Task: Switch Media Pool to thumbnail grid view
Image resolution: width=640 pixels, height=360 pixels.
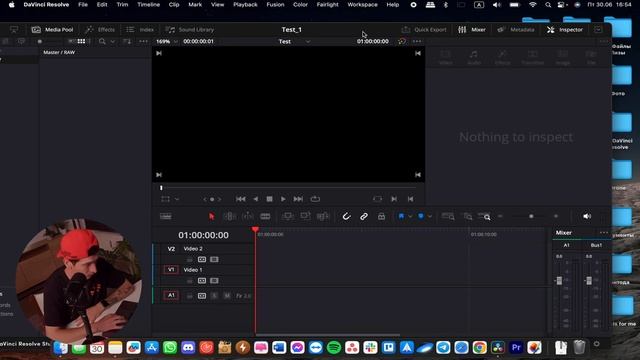Action: coord(81,41)
